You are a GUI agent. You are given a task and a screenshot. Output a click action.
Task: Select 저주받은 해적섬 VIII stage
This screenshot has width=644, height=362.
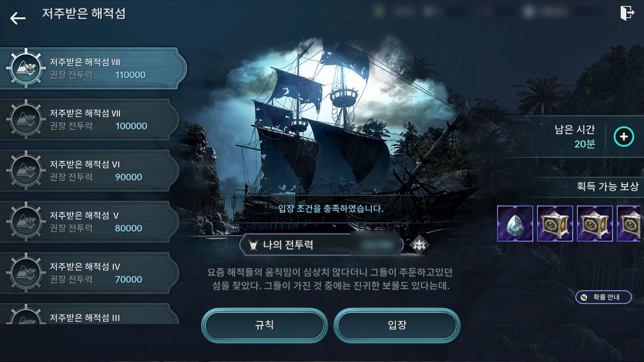pos(93,68)
